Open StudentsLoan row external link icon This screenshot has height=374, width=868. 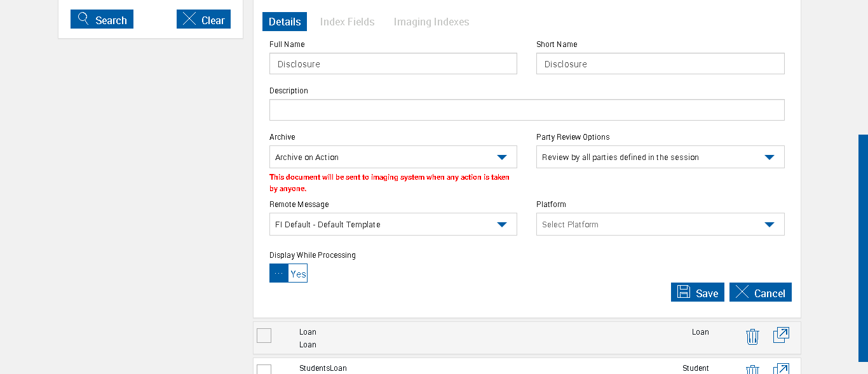[781, 369]
